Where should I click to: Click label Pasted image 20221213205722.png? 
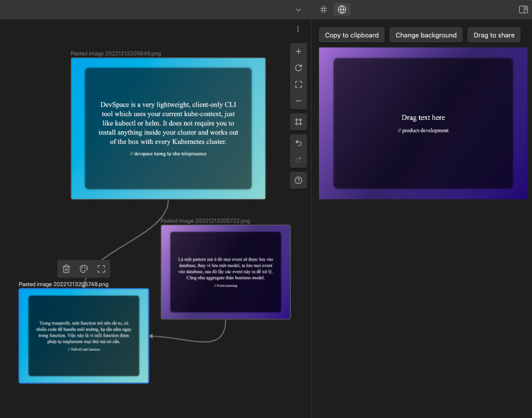pyautogui.click(x=205, y=221)
